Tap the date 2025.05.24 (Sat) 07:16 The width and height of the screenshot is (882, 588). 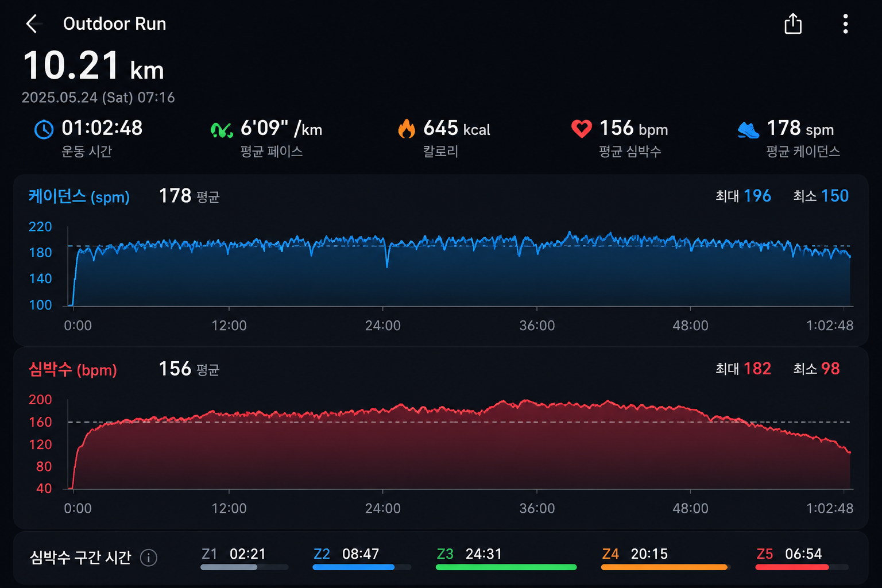pos(98,98)
